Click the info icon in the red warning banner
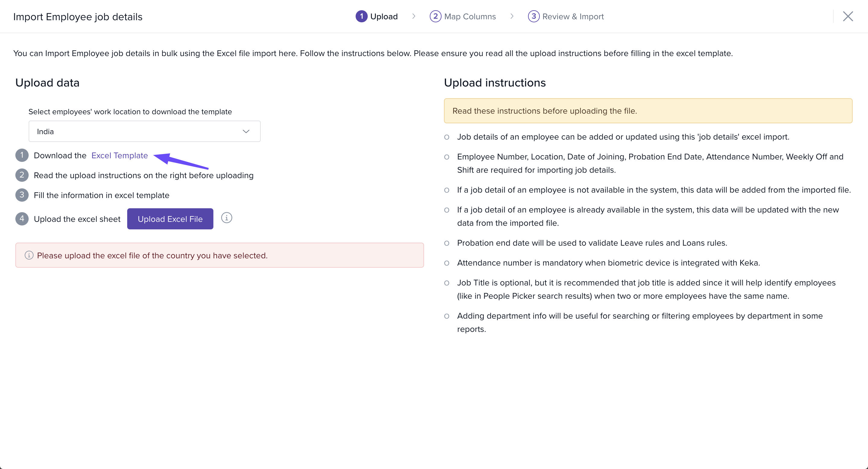The image size is (868, 469). pos(29,255)
